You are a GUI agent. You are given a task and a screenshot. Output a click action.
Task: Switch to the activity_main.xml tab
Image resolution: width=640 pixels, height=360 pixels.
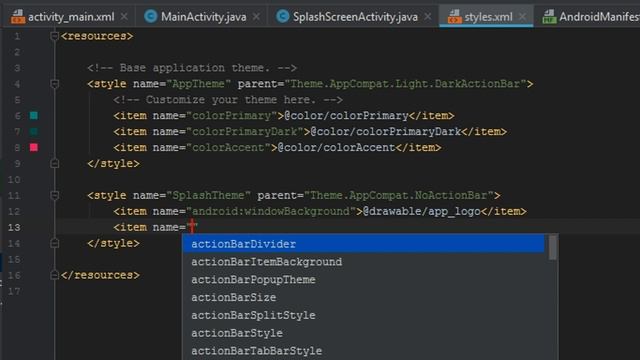[70, 17]
